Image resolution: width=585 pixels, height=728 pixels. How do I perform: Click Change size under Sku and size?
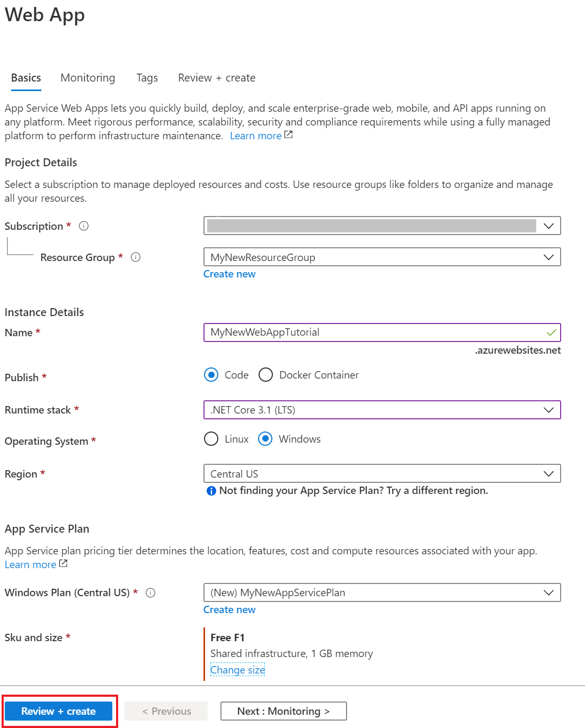click(x=237, y=669)
